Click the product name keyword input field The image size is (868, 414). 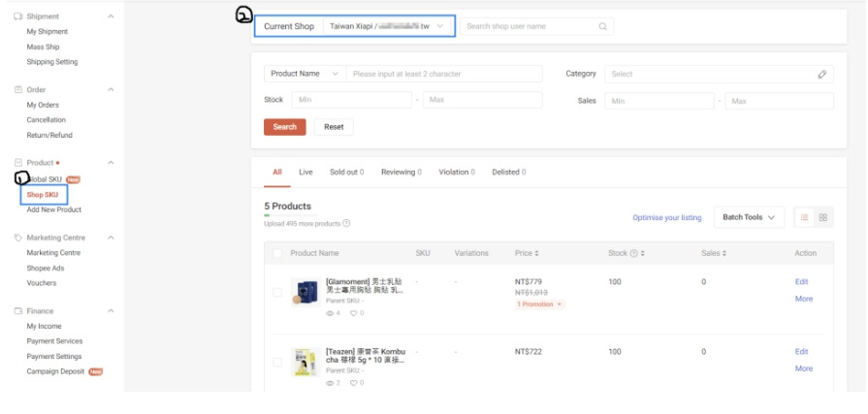click(x=444, y=74)
